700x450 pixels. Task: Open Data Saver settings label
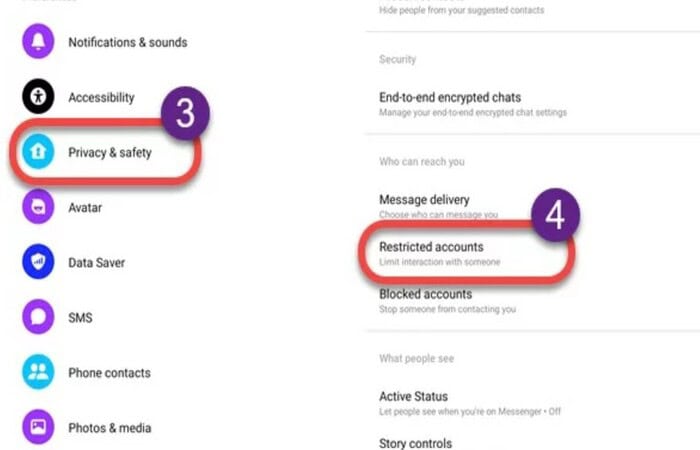coord(96,262)
